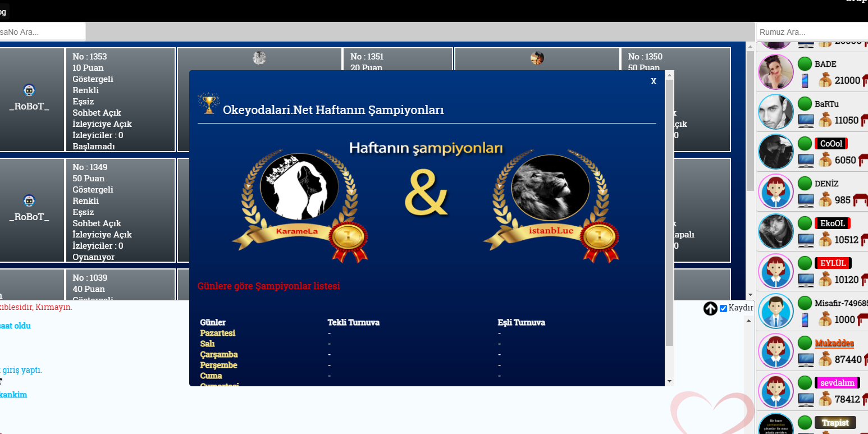This screenshot has height=434, width=868.
Task: Select the Tekli Turnuva column header
Action: tap(353, 322)
